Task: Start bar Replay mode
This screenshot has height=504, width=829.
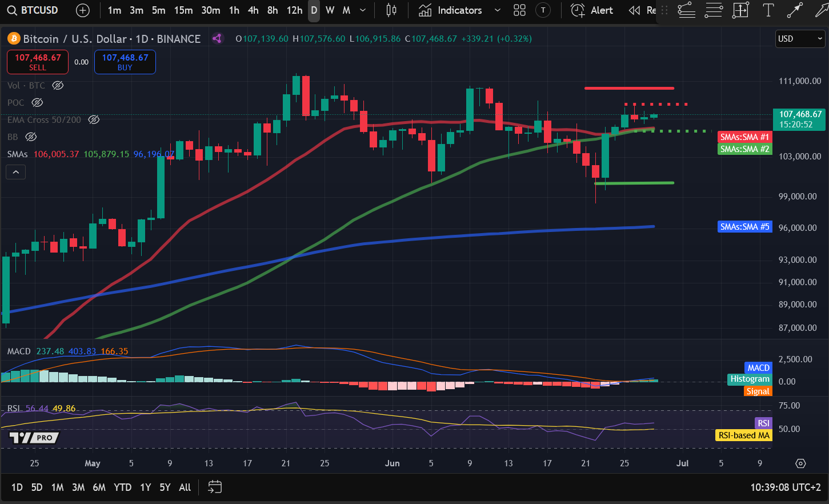Action: click(x=642, y=10)
